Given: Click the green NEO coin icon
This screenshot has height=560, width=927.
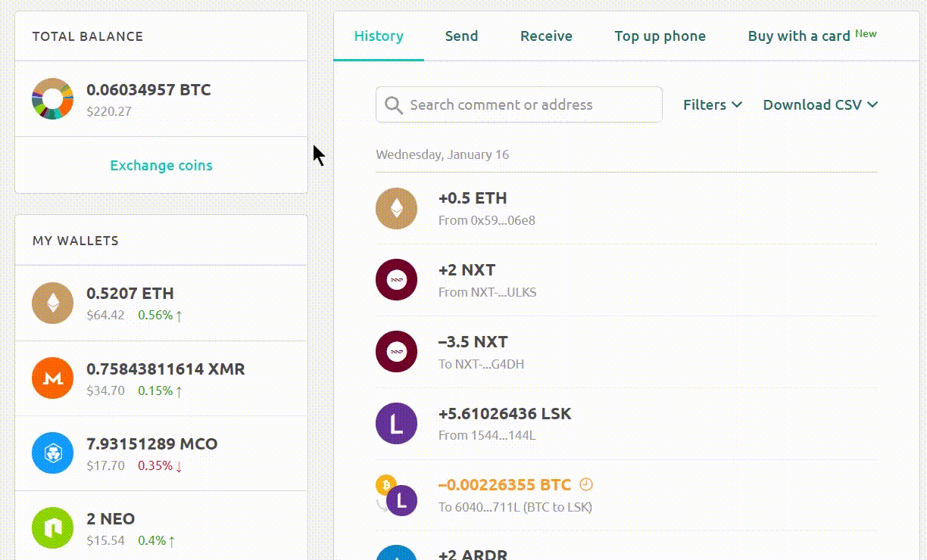Looking at the screenshot, I should pyautogui.click(x=51, y=527).
